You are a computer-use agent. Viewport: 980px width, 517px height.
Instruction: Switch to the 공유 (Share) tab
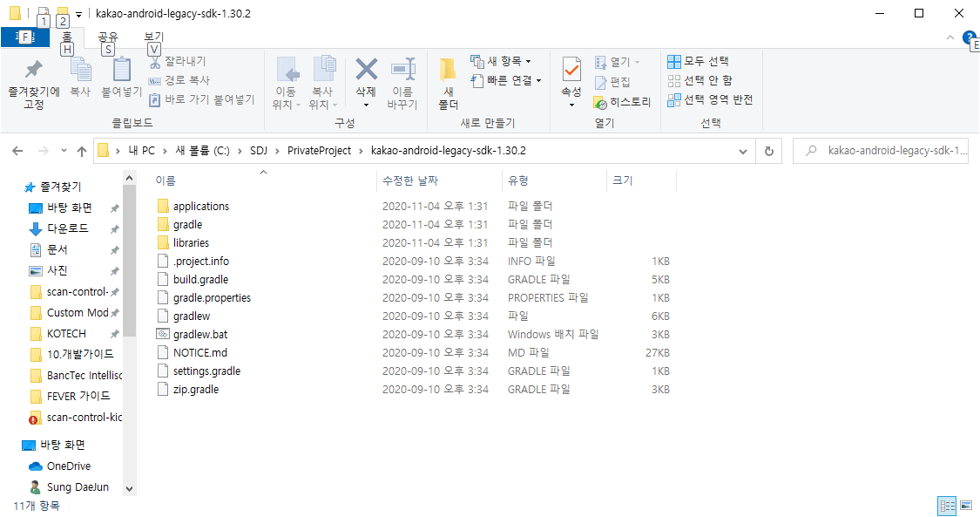(107, 37)
